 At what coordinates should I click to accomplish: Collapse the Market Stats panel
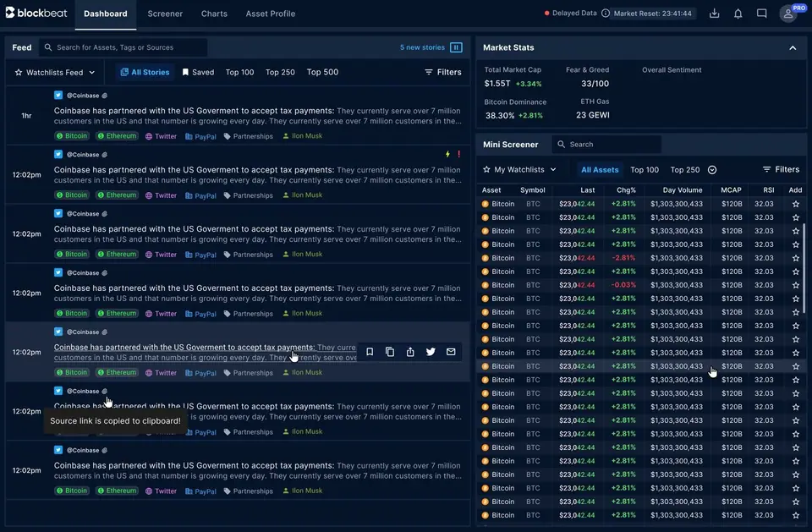pos(793,47)
